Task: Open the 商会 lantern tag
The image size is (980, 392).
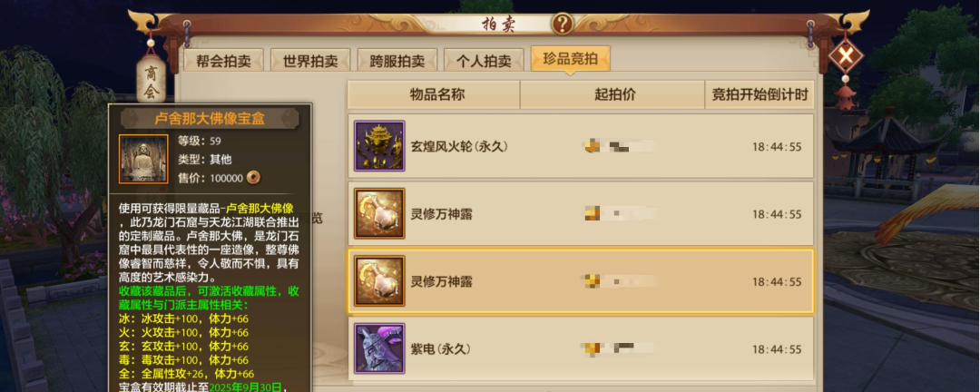Action: point(152,81)
